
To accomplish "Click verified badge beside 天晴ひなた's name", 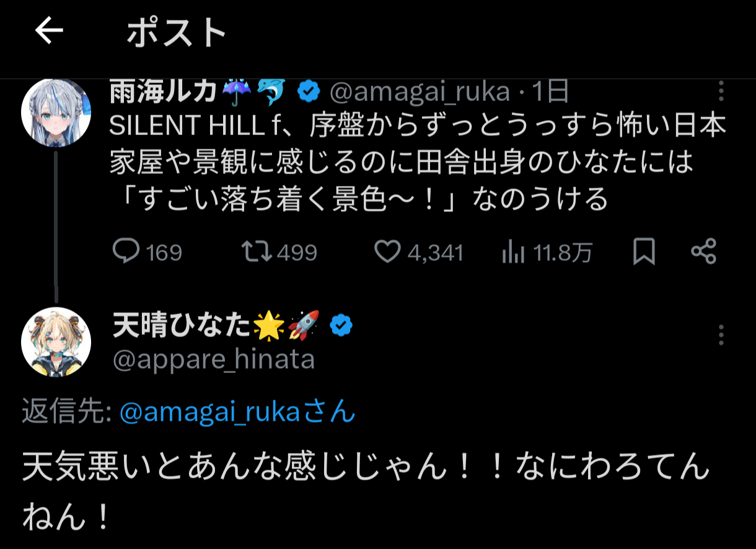I will 341,325.
